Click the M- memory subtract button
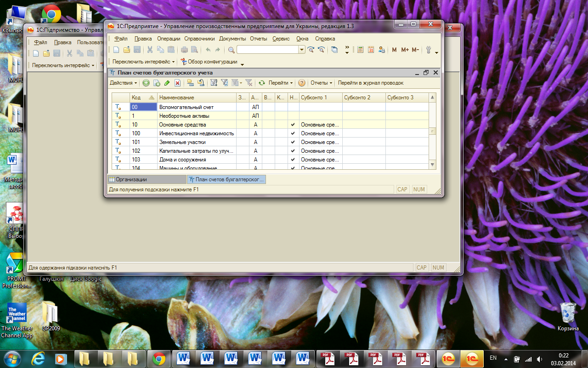 (415, 50)
